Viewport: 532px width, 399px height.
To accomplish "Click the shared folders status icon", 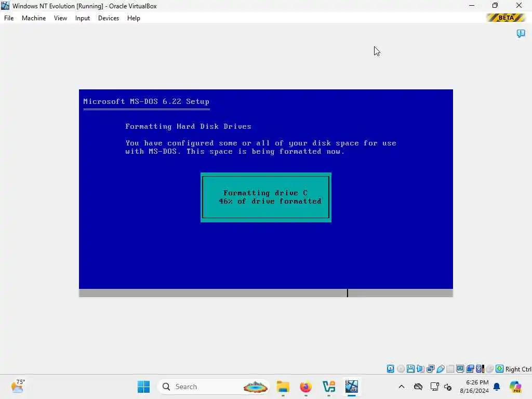I will (x=450, y=369).
